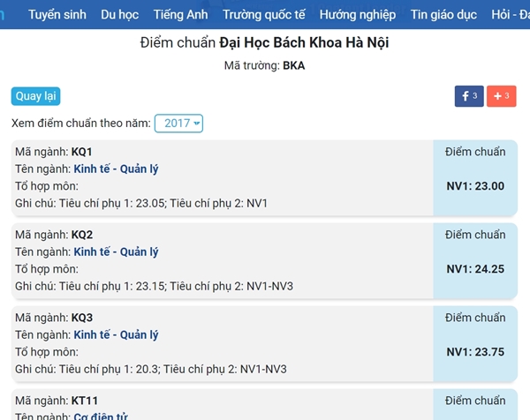The height and width of the screenshot is (420, 530).
Task: Navigate to Hướng nghiệp
Action: coord(358,15)
